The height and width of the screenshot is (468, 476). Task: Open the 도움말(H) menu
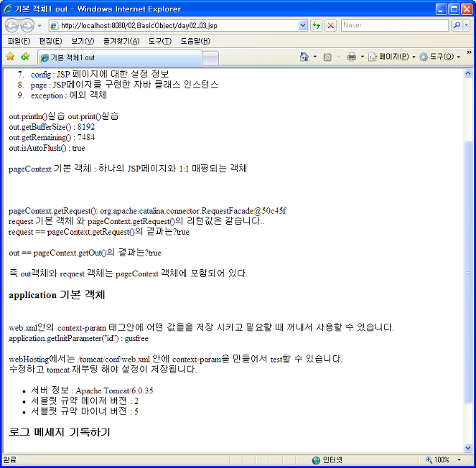[x=195, y=41]
